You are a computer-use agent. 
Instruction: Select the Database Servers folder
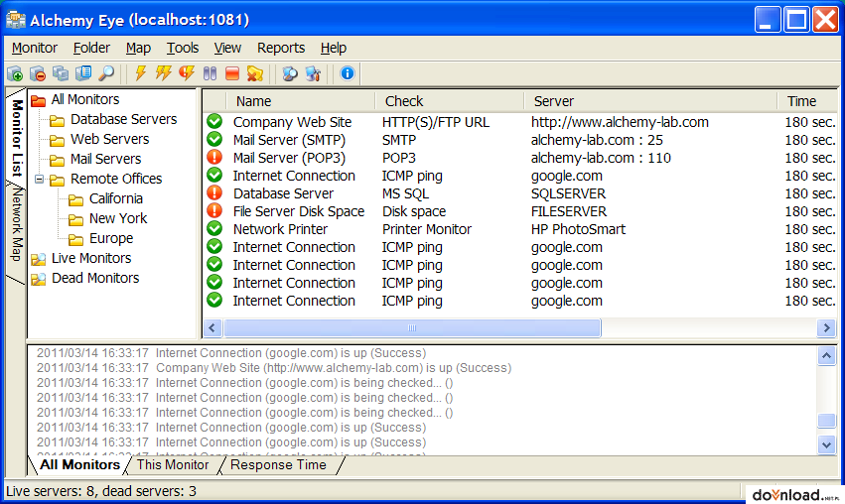[123, 119]
